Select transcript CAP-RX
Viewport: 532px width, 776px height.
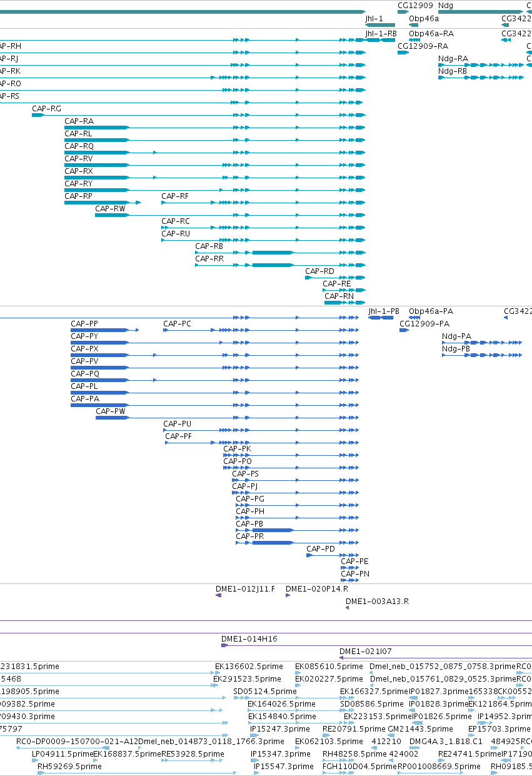79,171
